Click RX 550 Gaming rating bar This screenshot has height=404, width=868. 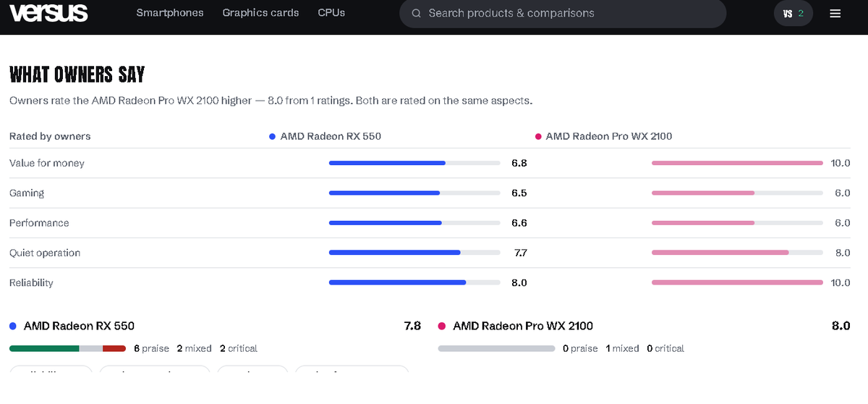coord(414,193)
